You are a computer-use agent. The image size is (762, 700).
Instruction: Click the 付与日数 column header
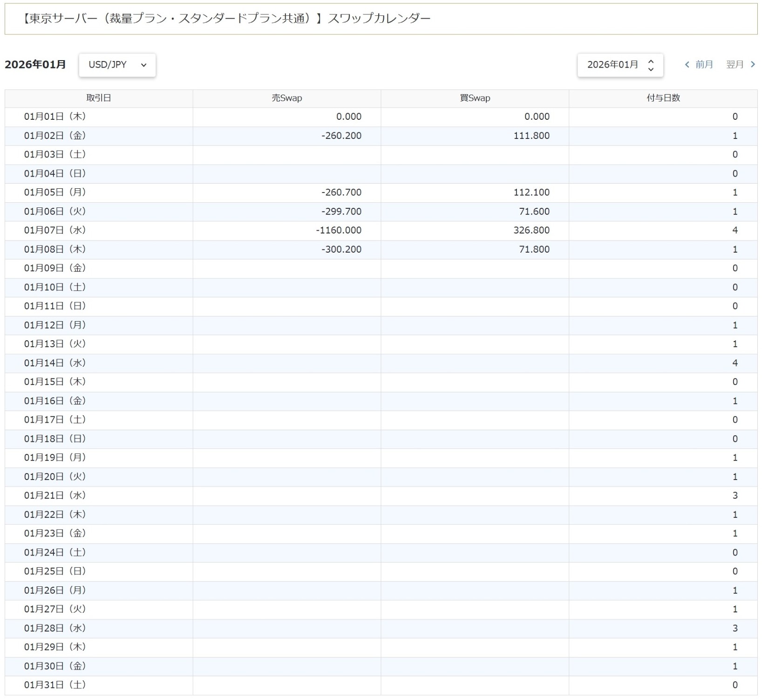tap(663, 98)
